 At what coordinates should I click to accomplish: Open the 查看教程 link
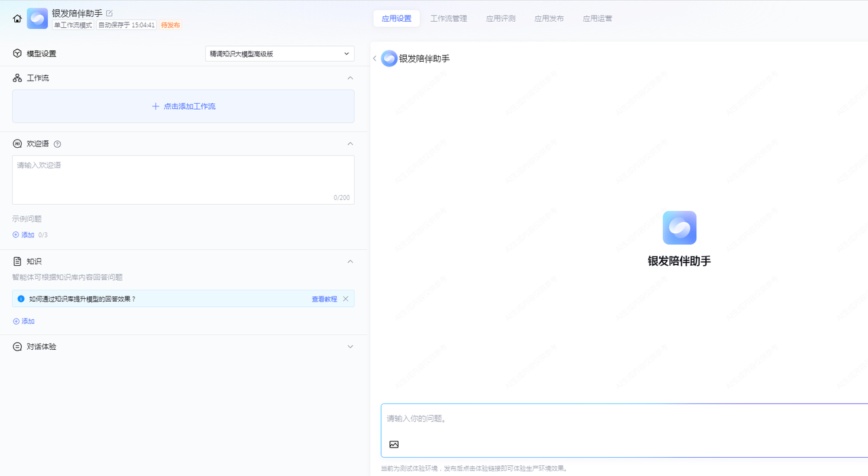[324, 299]
